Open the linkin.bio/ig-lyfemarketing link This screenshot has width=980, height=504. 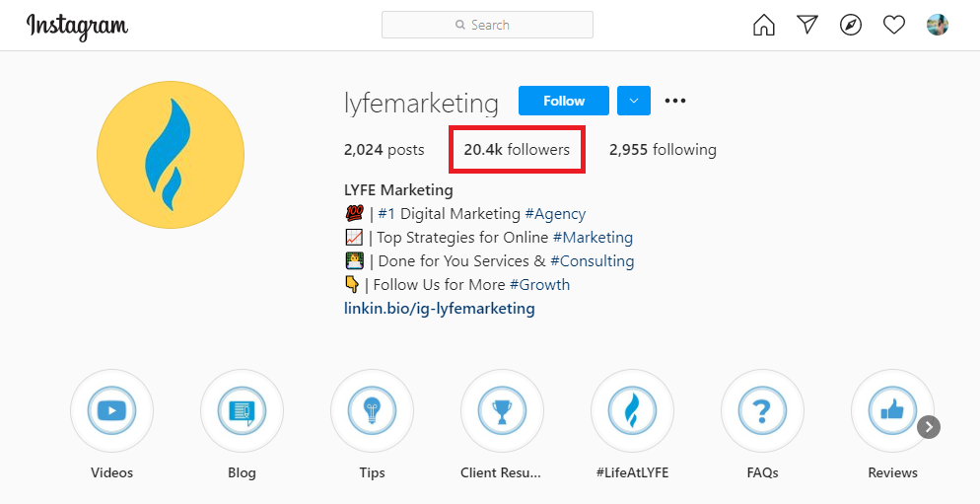click(x=439, y=308)
